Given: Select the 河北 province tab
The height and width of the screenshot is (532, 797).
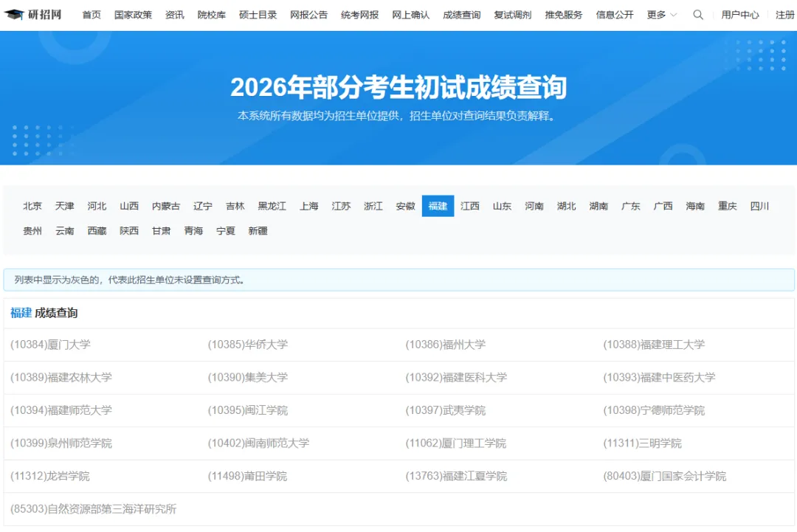Looking at the screenshot, I should click(x=97, y=206).
